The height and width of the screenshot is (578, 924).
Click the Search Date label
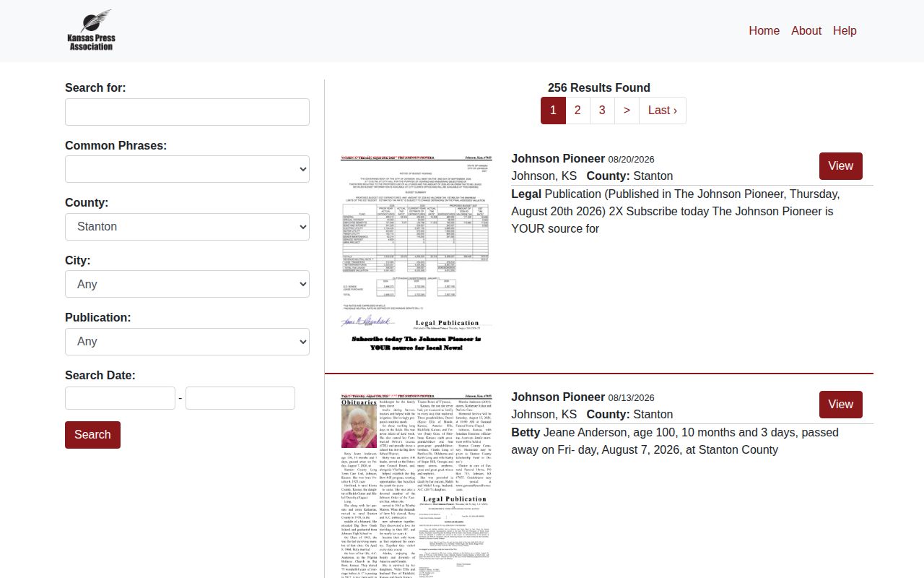pos(100,375)
